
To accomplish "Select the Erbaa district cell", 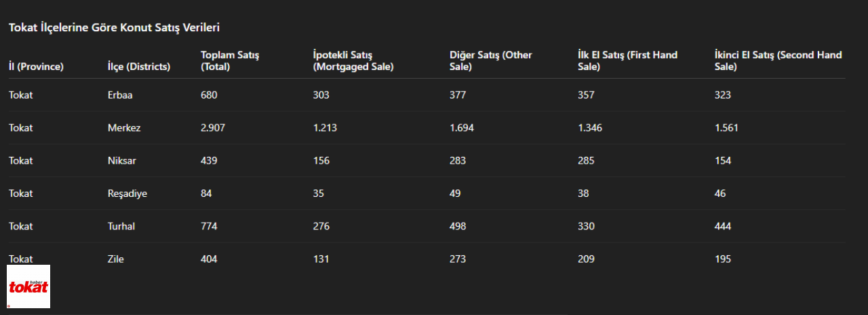I will tap(120, 95).
